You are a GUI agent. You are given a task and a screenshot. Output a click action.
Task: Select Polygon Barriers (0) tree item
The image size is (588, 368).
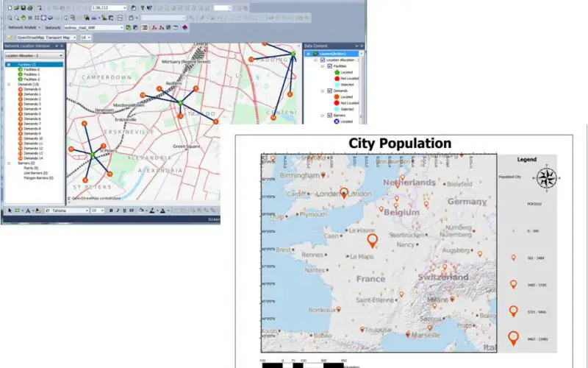(38, 178)
